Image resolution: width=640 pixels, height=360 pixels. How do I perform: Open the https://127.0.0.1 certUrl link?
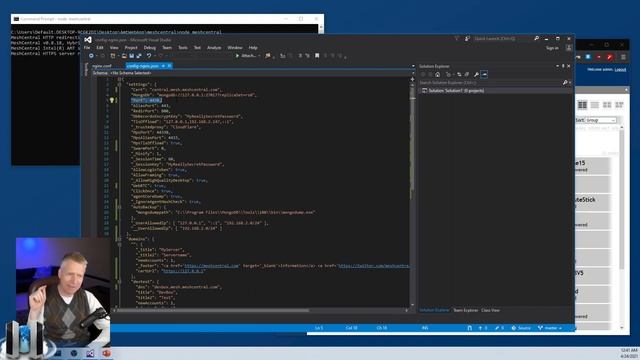[183, 271]
